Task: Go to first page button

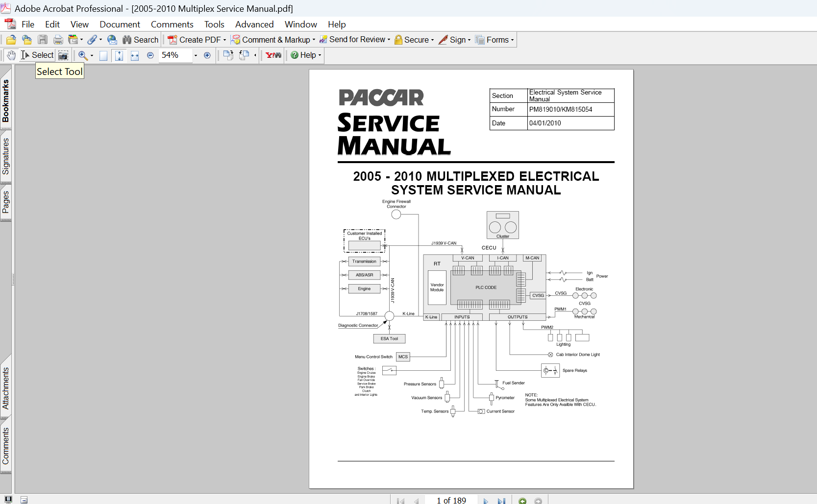Action: pos(400,501)
